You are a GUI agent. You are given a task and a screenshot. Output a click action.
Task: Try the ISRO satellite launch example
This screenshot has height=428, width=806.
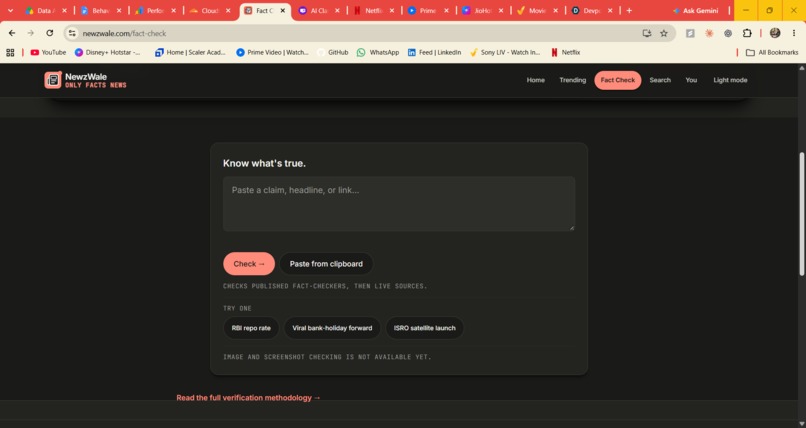(425, 328)
